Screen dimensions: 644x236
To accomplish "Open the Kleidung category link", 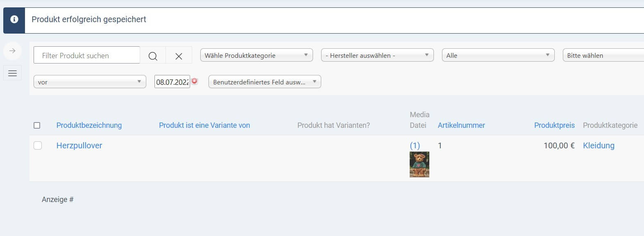I will point(599,145).
